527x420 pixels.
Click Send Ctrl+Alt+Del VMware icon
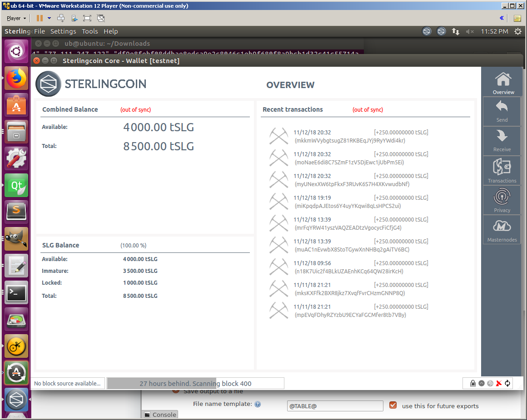coord(61,18)
